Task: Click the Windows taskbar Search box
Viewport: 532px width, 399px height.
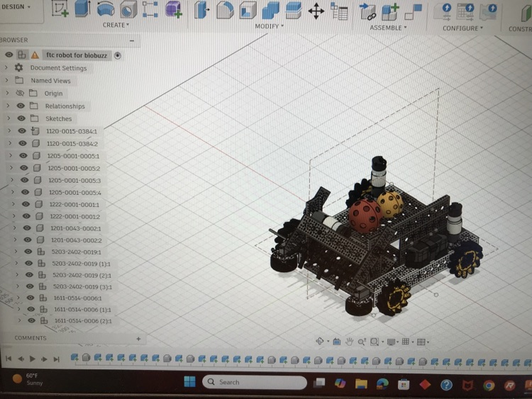Action: (255, 382)
